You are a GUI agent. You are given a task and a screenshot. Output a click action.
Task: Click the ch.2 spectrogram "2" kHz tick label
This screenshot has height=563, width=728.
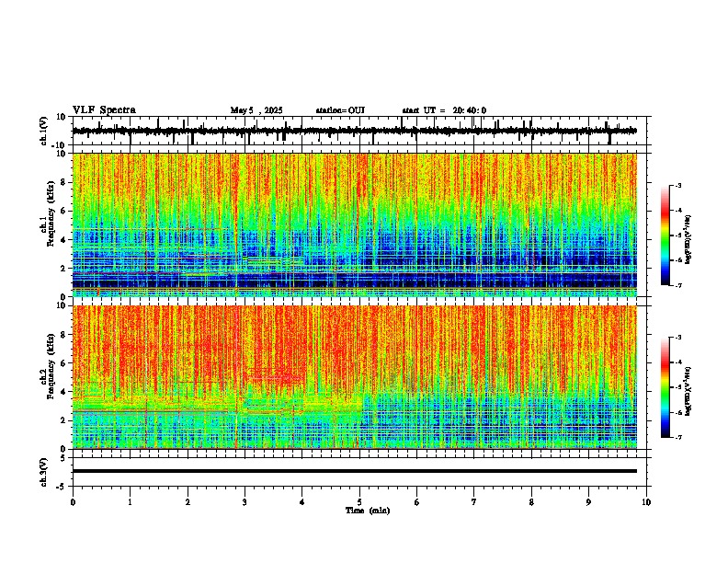point(63,420)
